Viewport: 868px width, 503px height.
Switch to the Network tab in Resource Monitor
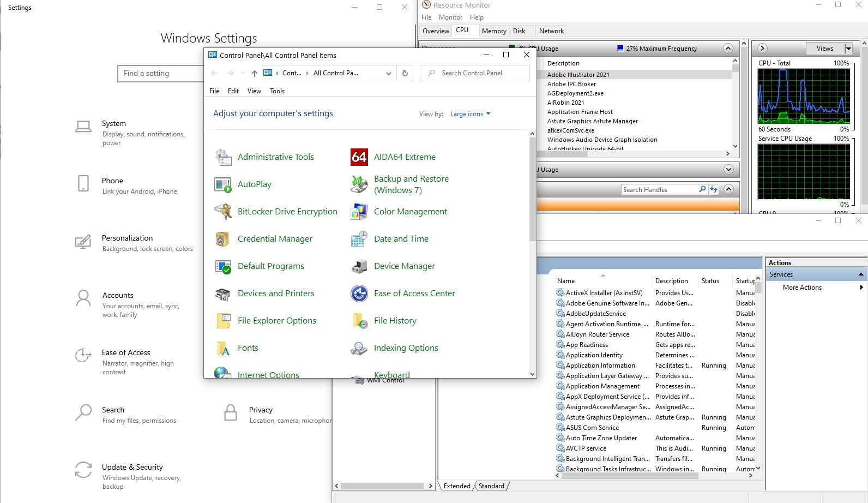[551, 31]
